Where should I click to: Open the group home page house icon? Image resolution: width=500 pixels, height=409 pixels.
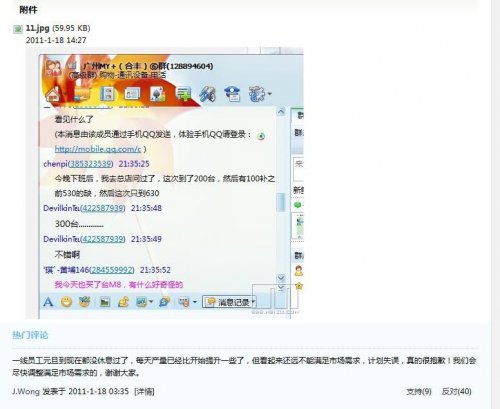point(53,94)
